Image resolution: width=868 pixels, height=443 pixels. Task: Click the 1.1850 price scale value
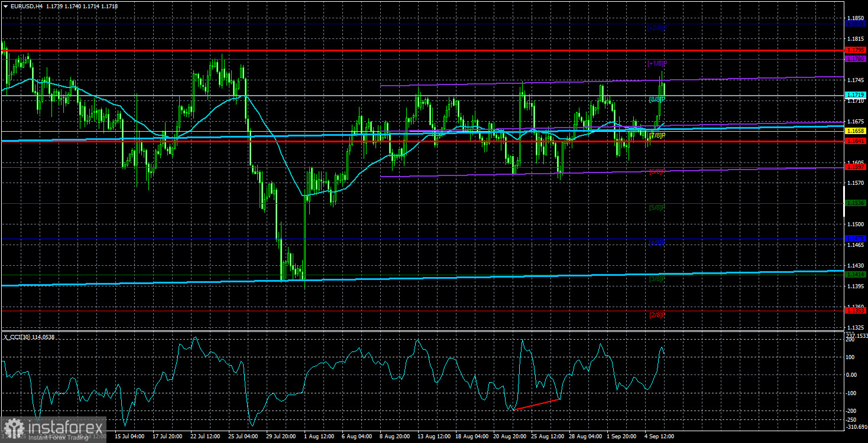(854, 18)
